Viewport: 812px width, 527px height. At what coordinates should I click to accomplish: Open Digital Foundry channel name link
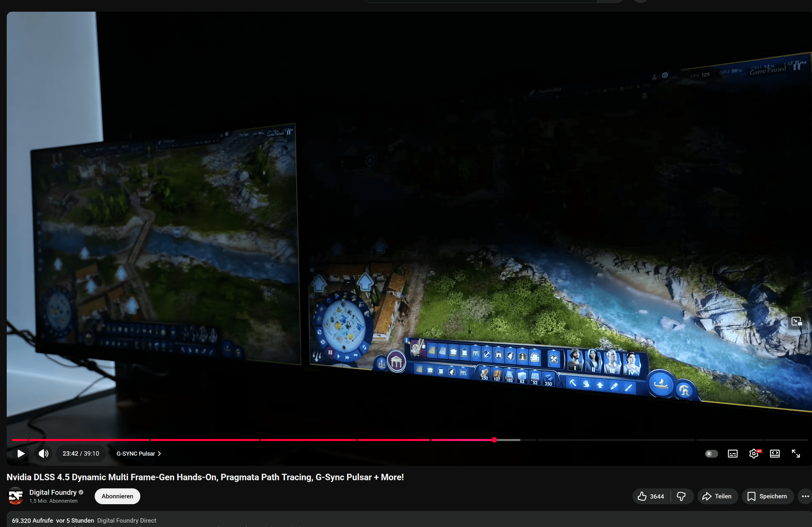click(x=53, y=492)
